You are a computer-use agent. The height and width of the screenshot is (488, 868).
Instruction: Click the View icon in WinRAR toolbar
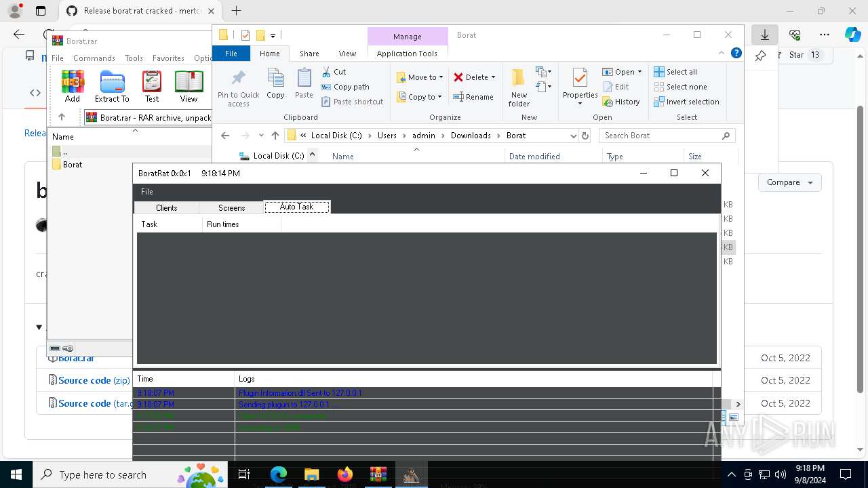coord(189,86)
